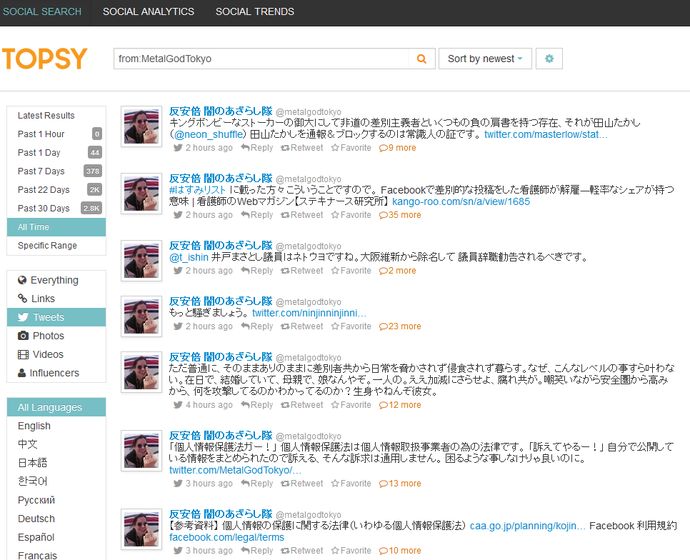
Task: Filter results to Past 30 Days
Action: 56,208
